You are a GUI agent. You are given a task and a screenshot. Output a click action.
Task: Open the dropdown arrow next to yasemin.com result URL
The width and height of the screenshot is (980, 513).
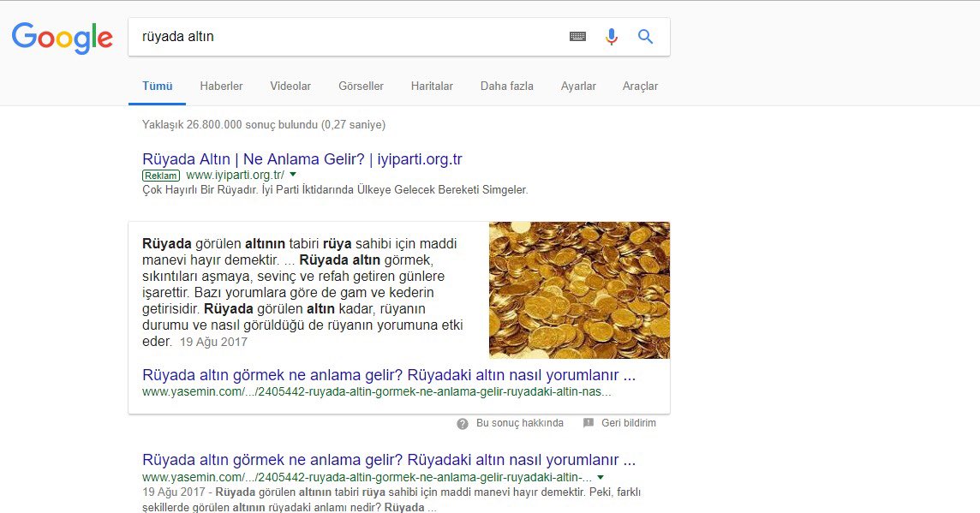pos(600,477)
